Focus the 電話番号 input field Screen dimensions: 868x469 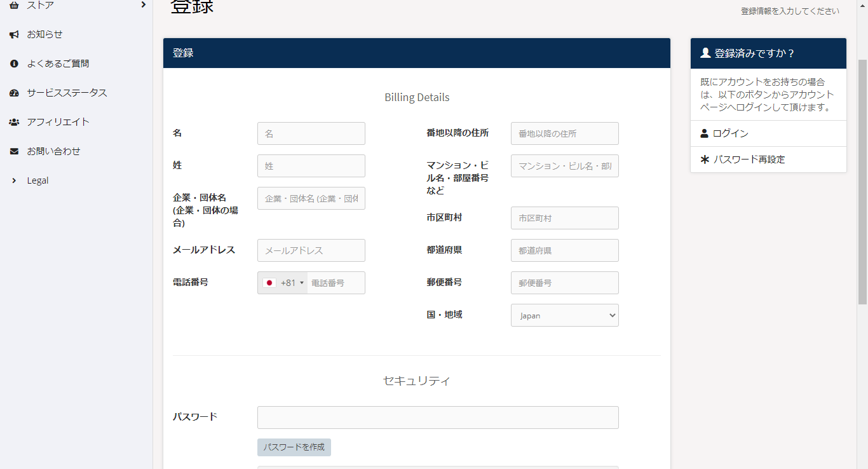pos(336,283)
